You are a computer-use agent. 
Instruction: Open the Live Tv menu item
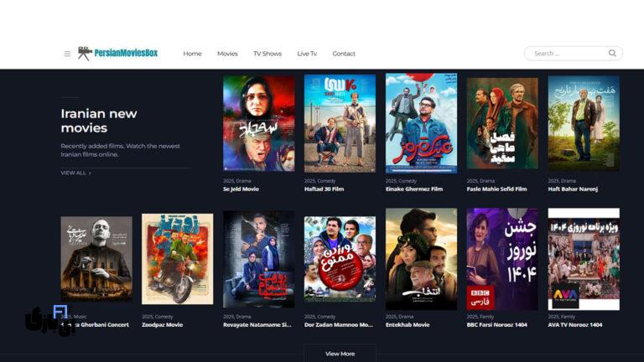pyautogui.click(x=307, y=54)
